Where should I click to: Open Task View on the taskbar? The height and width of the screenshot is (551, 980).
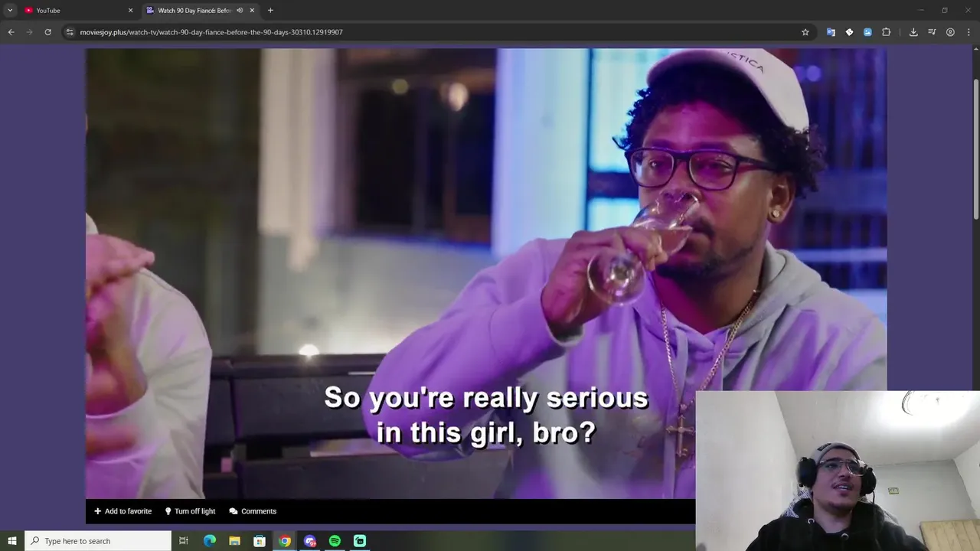tap(184, 541)
